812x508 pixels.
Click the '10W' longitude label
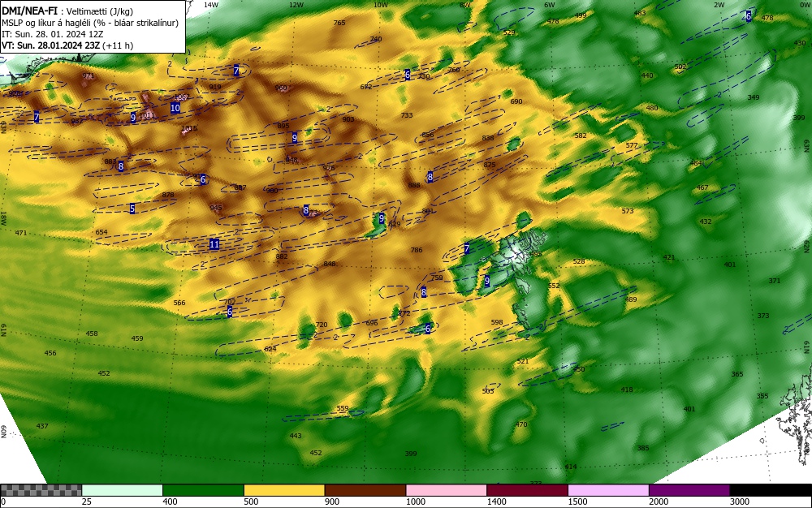coord(381,5)
